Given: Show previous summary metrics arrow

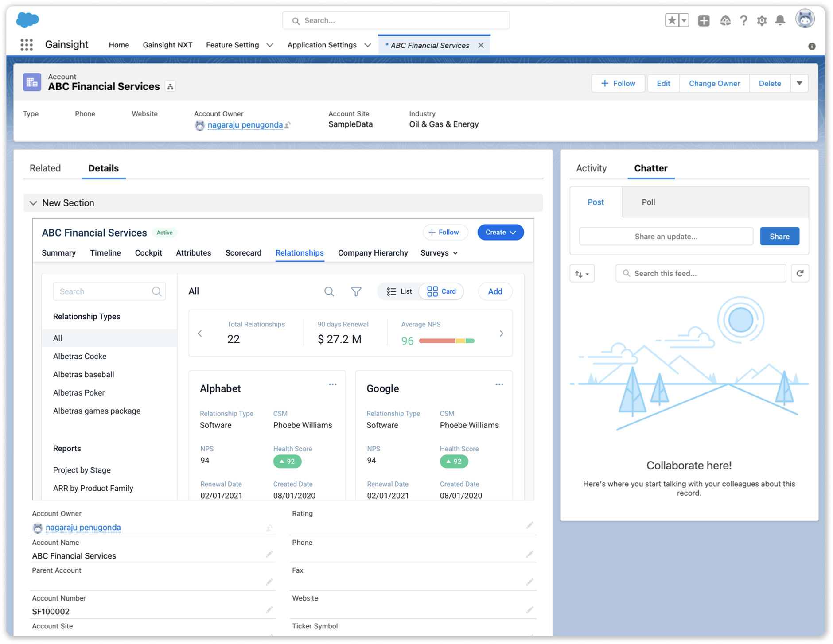Looking at the screenshot, I should point(200,334).
